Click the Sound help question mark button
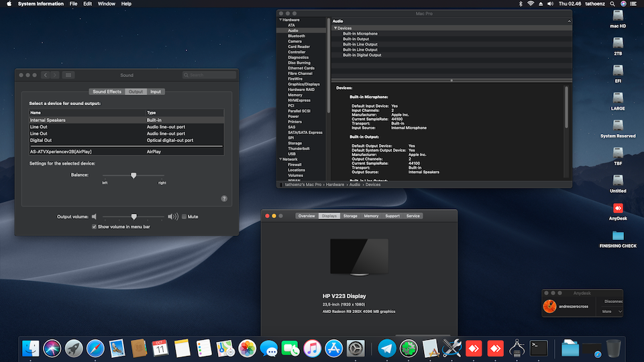Screen dimensions: 644x362 click(x=224, y=198)
